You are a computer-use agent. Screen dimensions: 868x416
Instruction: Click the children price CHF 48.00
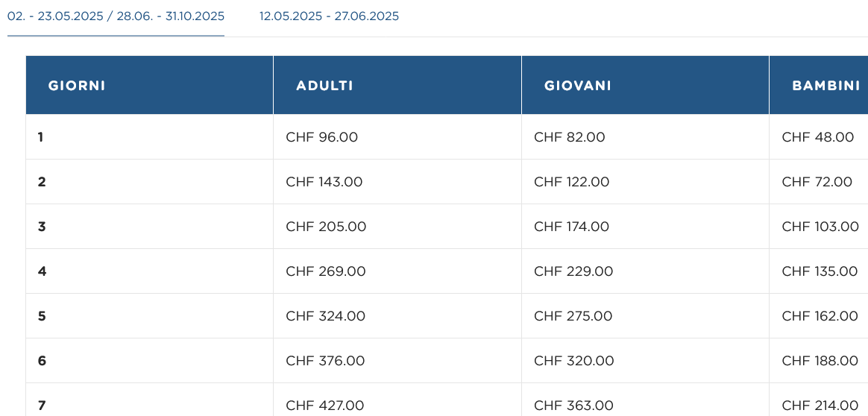click(x=818, y=137)
